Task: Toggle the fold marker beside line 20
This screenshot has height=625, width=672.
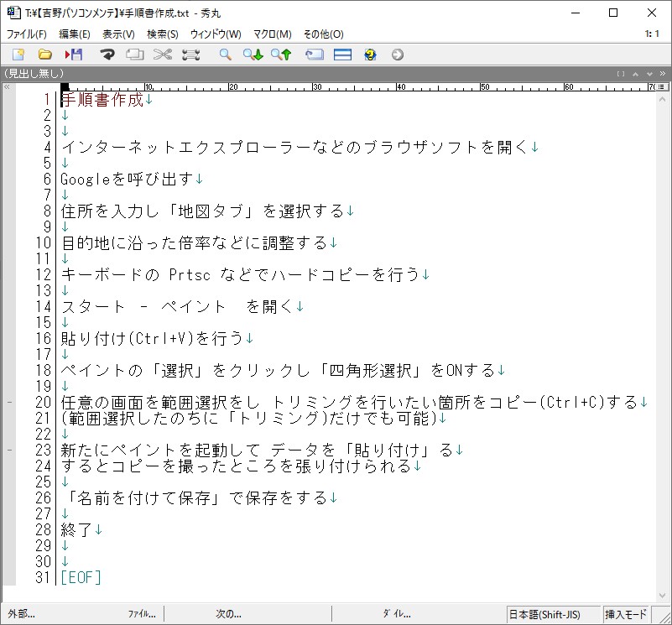Action: tap(9, 402)
